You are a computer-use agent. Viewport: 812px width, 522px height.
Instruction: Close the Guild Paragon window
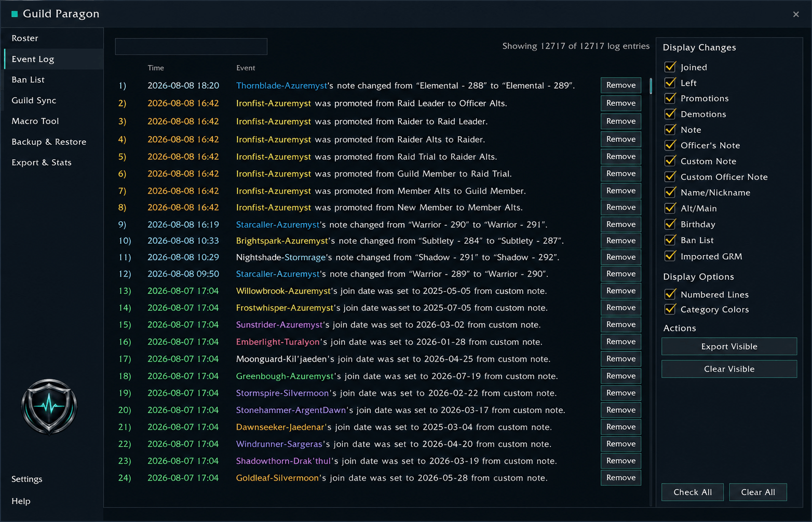[796, 15]
